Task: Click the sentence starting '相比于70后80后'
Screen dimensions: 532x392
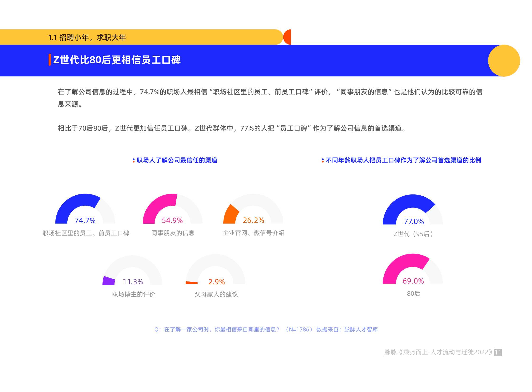Action: [x=232, y=128]
